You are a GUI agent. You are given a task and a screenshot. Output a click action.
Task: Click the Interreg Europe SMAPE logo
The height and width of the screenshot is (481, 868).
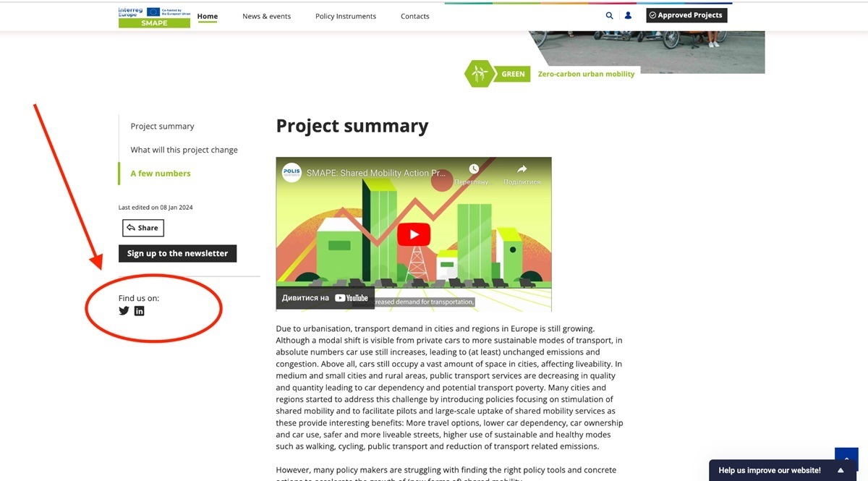[x=154, y=17]
